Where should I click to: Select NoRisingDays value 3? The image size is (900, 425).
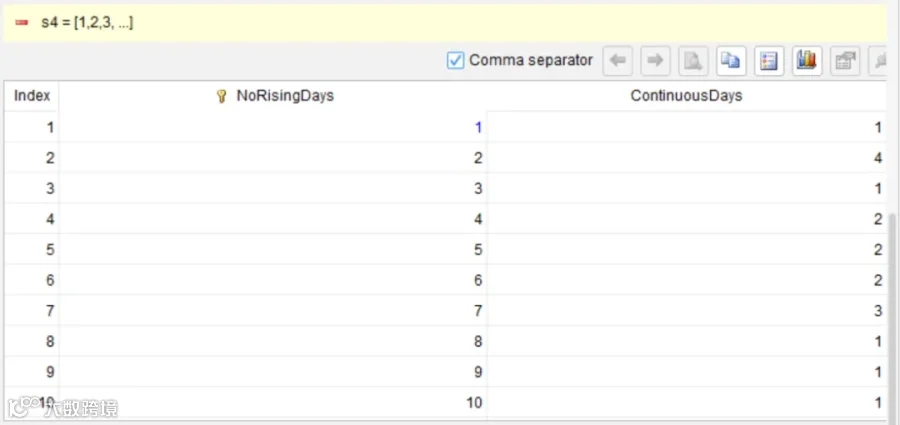pyautogui.click(x=273, y=188)
